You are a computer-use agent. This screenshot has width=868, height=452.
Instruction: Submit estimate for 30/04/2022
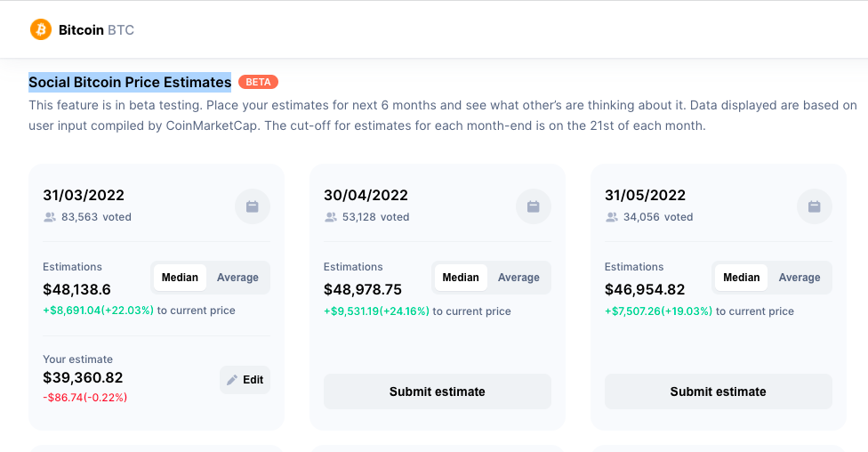(x=438, y=391)
